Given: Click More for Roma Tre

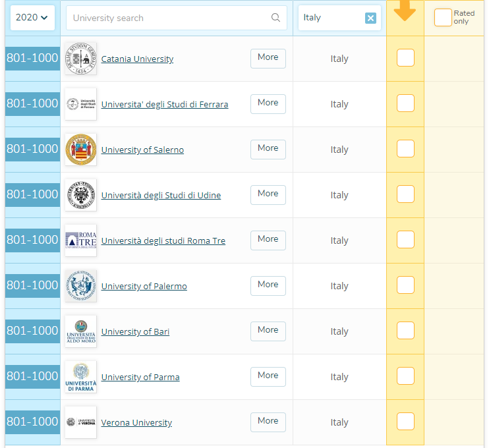Looking at the screenshot, I should click(268, 240).
